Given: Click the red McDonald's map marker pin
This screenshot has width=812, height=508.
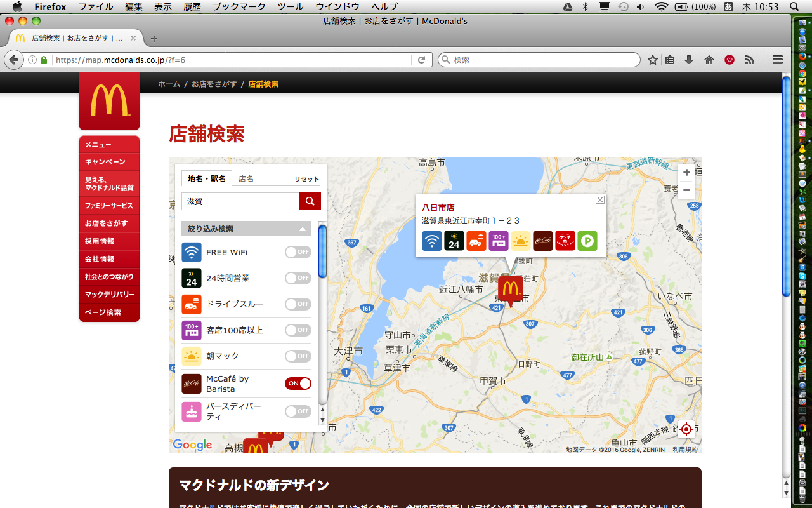Looking at the screenshot, I should coord(511,291).
